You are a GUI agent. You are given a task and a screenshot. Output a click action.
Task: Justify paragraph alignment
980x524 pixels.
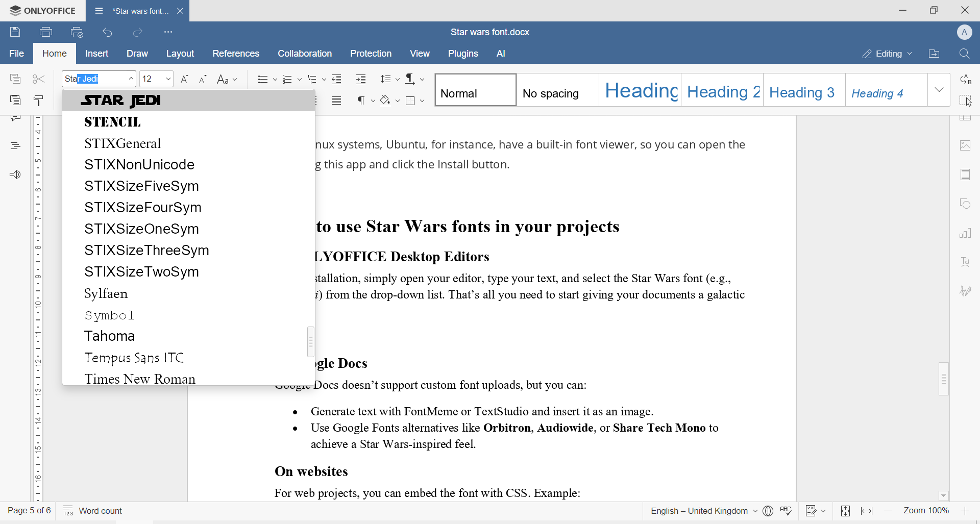click(336, 101)
